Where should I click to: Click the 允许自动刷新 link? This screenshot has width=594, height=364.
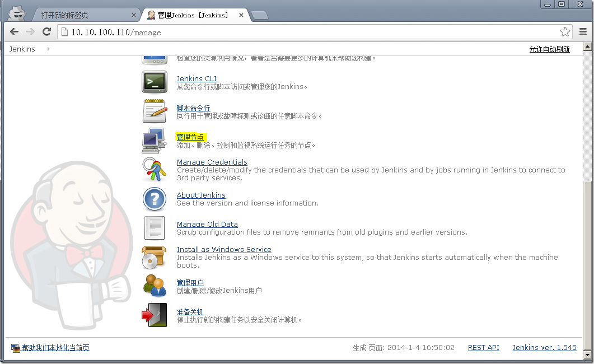point(549,49)
